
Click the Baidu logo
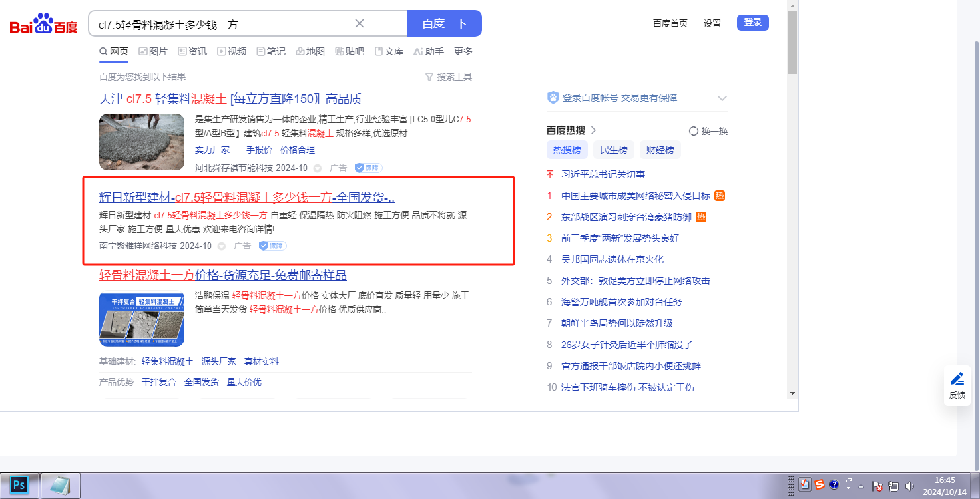coord(44,24)
